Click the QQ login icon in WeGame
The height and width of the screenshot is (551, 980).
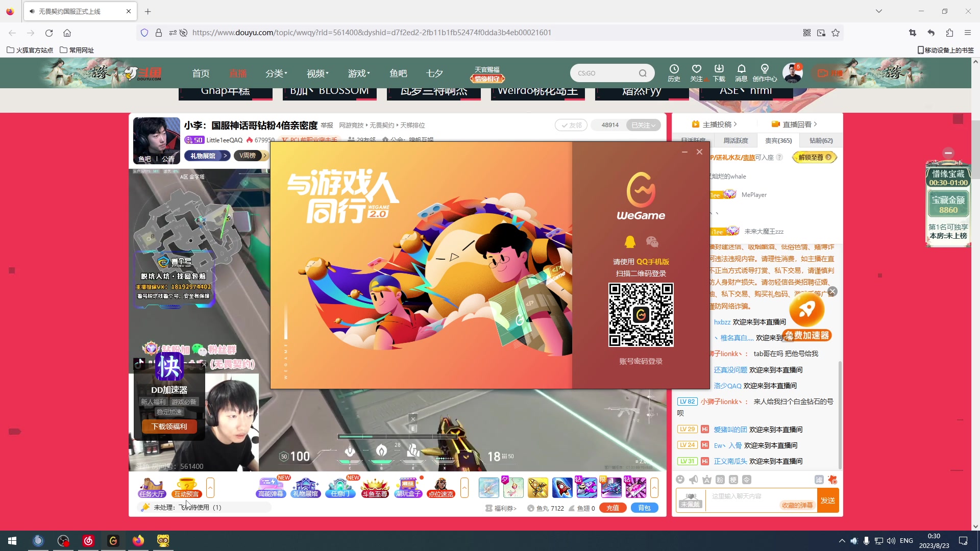click(630, 242)
